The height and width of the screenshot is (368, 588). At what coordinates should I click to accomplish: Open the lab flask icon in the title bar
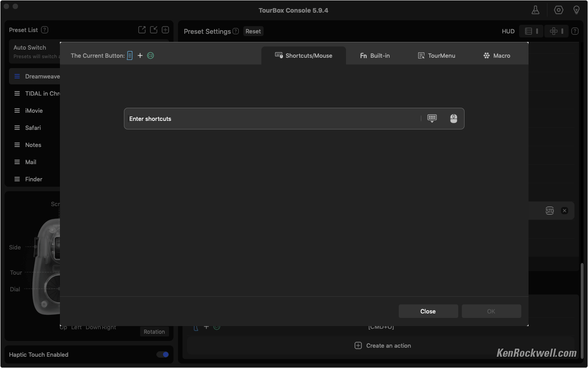tap(535, 10)
